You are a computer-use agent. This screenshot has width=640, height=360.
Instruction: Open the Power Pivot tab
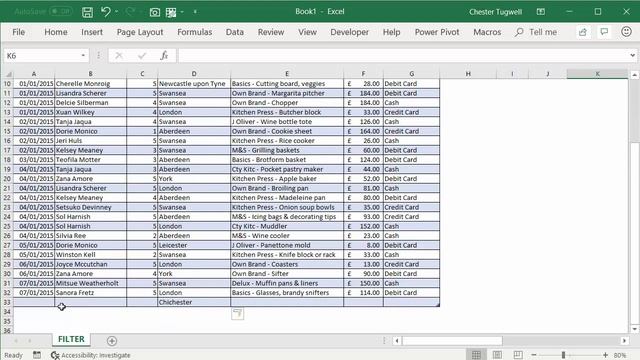click(437, 32)
